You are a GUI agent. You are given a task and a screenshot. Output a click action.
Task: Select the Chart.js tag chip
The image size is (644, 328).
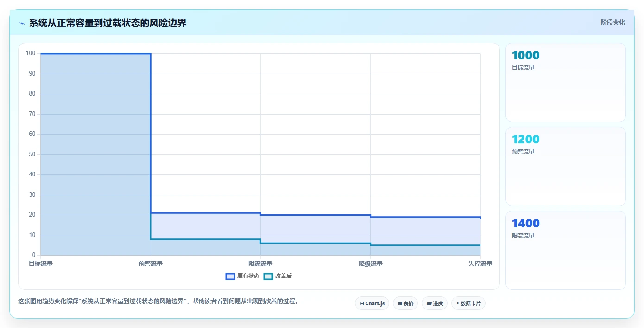pos(372,303)
